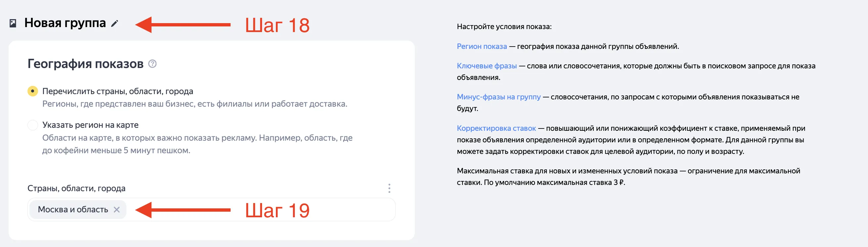
Task: Select the Перечислить страны, области, города option
Action: [x=32, y=91]
